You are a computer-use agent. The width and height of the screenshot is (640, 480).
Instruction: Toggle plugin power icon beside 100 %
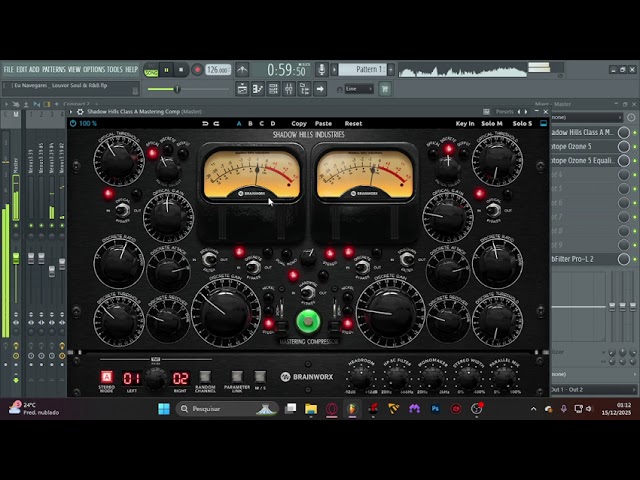point(73,123)
